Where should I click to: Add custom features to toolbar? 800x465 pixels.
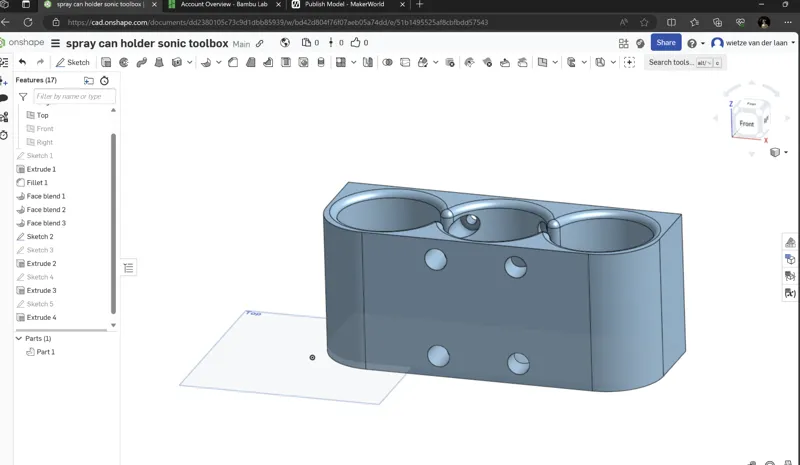(629, 62)
